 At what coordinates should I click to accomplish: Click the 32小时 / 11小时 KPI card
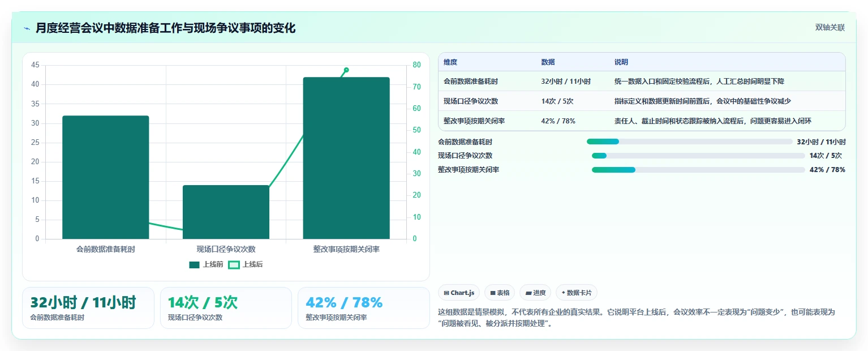[88, 308]
